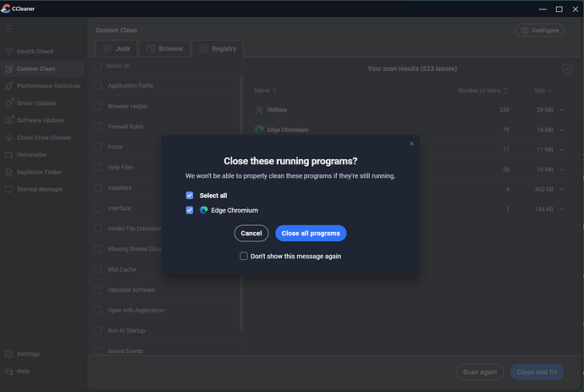Open Performance Optimizer from sidebar

pyautogui.click(x=42, y=86)
